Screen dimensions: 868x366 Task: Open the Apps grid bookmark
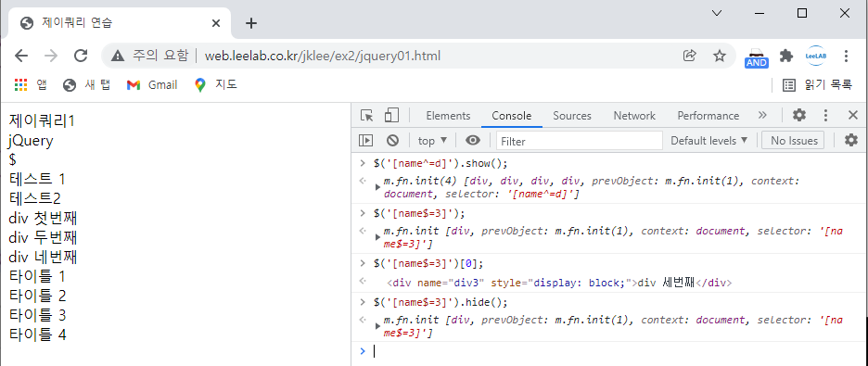[30, 84]
